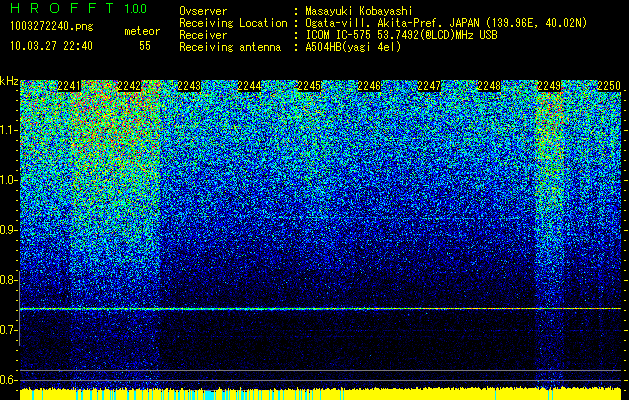
Task: Click the bright horizontal carrier signal line
Action: pyautogui.click(x=320, y=309)
